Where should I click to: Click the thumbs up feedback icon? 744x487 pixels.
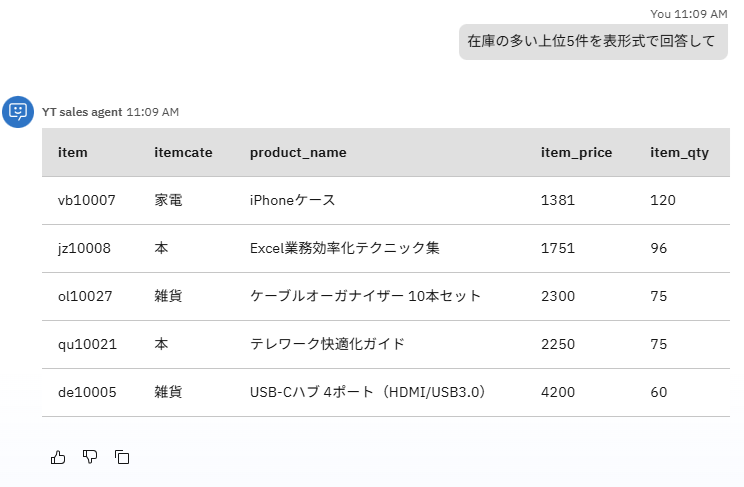click(58, 457)
